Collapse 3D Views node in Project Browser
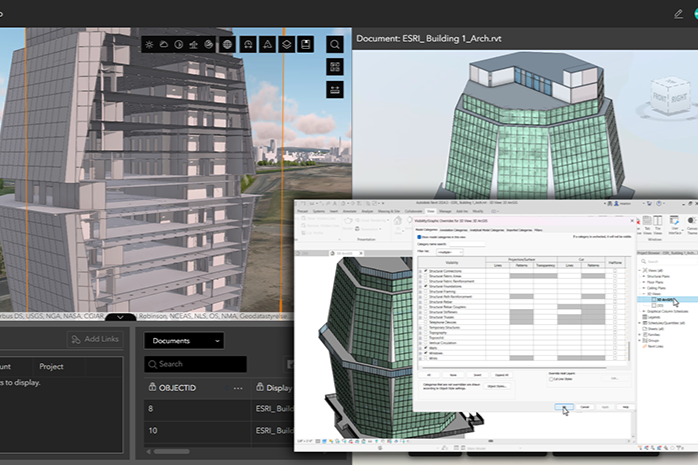This screenshot has height=465, width=698. [x=644, y=294]
